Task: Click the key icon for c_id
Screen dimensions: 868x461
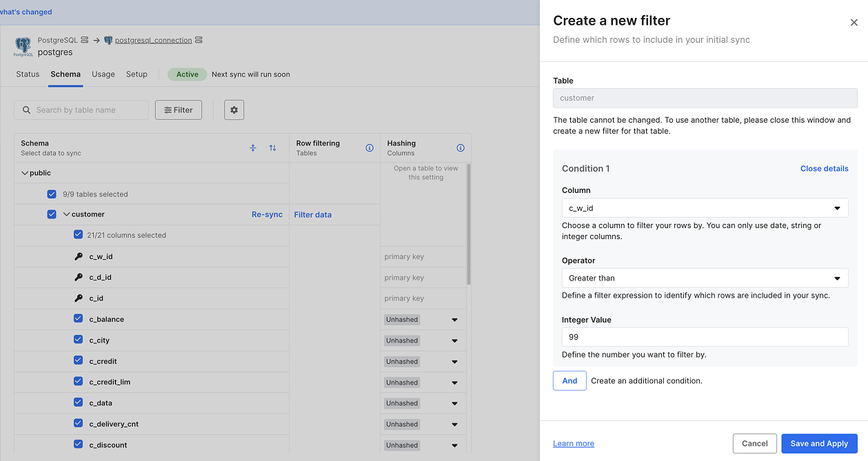Action: coord(79,298)
